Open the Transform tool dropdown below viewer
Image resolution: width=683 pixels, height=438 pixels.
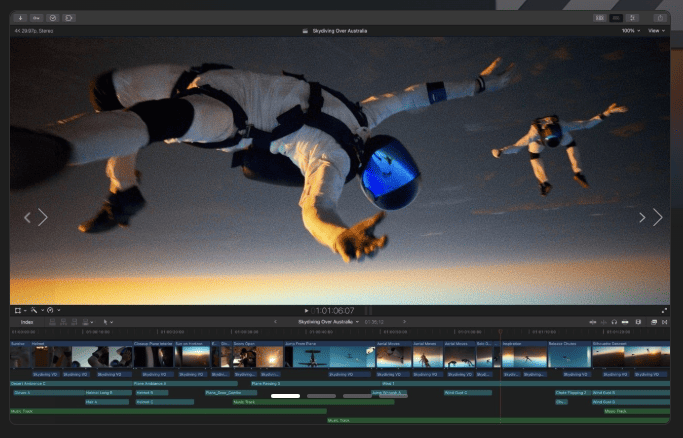tap(20, 310)
